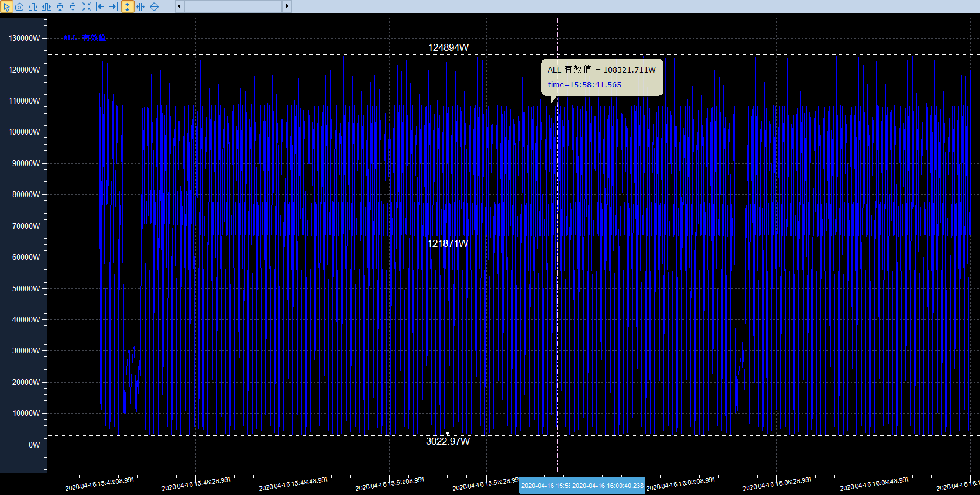
Task: Click the 'ALL 有效值' channel legend label
Action: tap(84, 37)
